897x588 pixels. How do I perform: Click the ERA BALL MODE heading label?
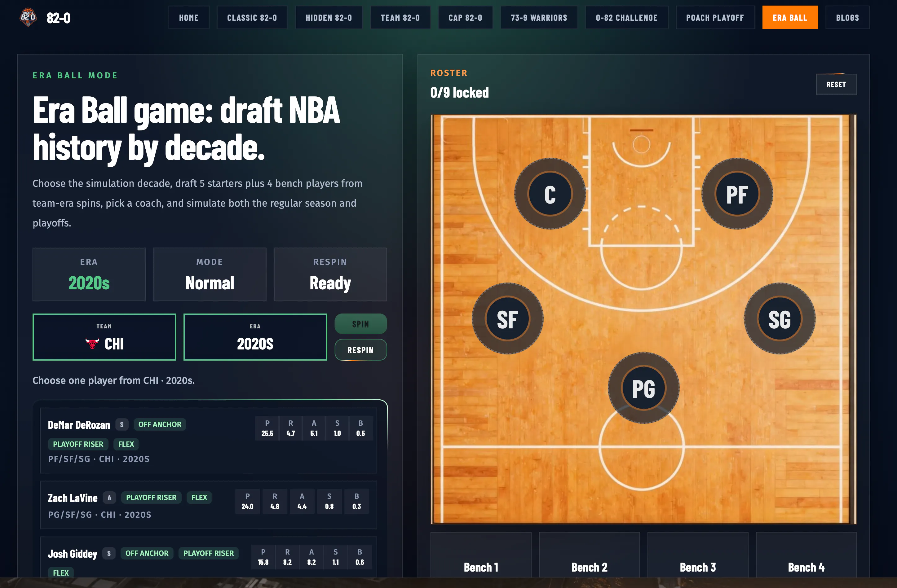tap(75, 75)
